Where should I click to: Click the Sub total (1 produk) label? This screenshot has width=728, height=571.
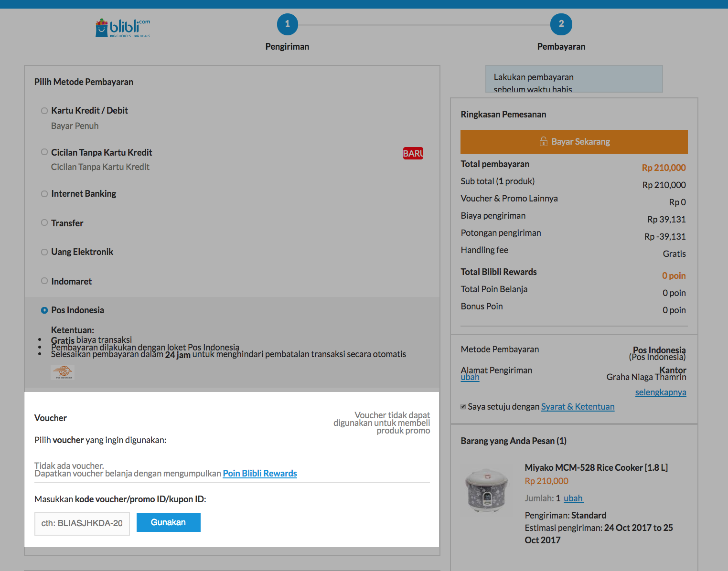498,181
